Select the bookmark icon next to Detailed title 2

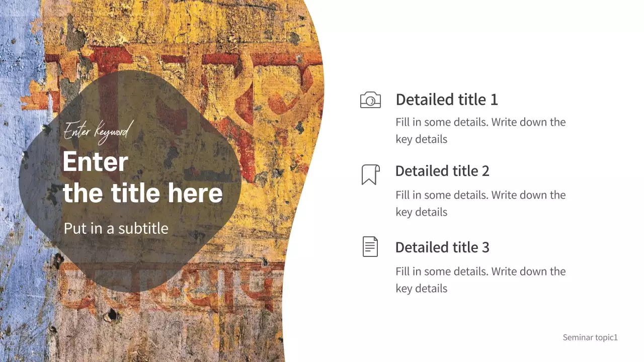(x=370, y=174)
